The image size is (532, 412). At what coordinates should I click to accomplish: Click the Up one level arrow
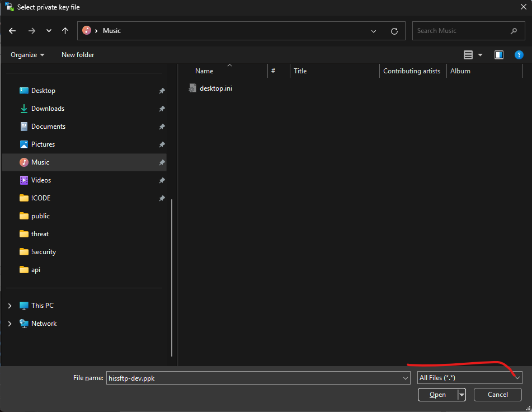pyautogui.click(x=65, y=31)
